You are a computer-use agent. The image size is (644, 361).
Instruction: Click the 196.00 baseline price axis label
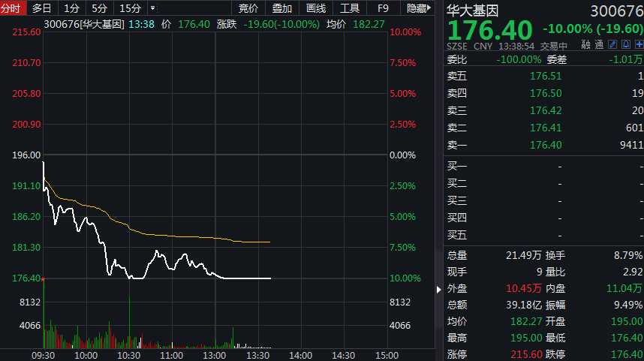pyautogui.click(x=27, y=155)
